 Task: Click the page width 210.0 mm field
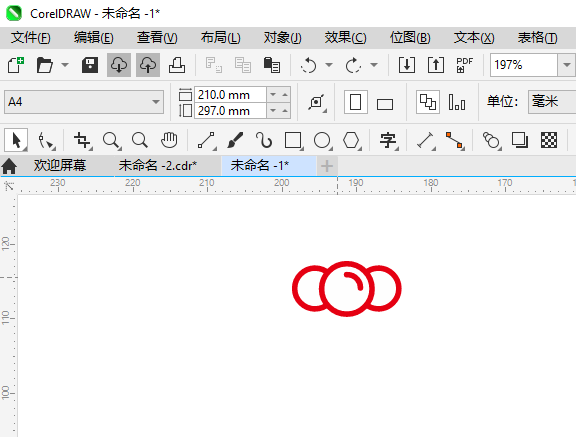tap(230, 95)
